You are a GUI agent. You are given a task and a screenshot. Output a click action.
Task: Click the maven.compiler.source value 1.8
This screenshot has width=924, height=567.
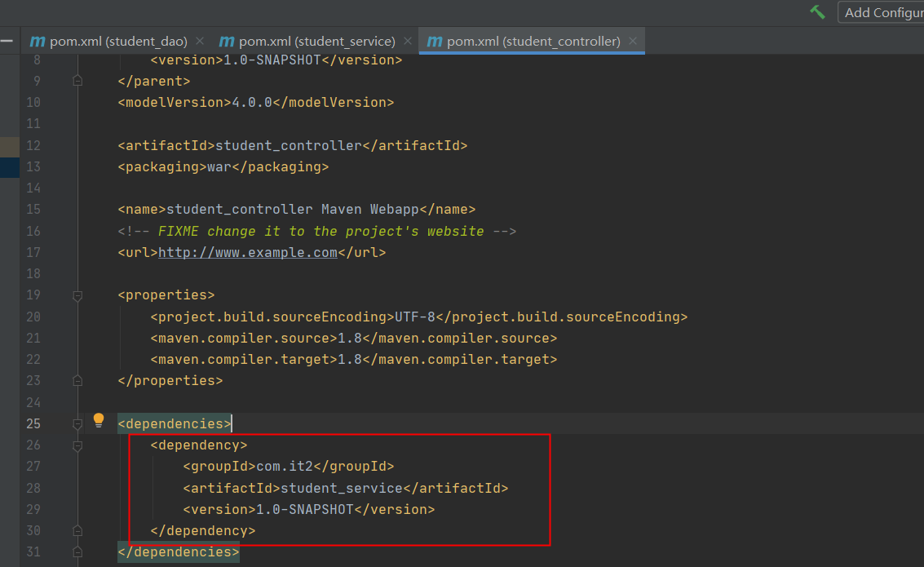click(x=349, y=339)
